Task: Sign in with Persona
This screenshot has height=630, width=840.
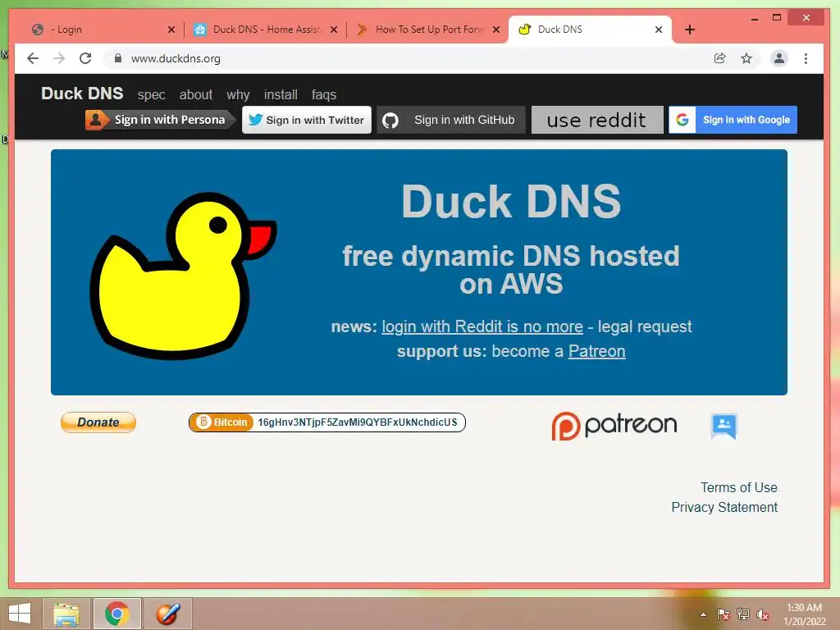Action: [160, 120]
